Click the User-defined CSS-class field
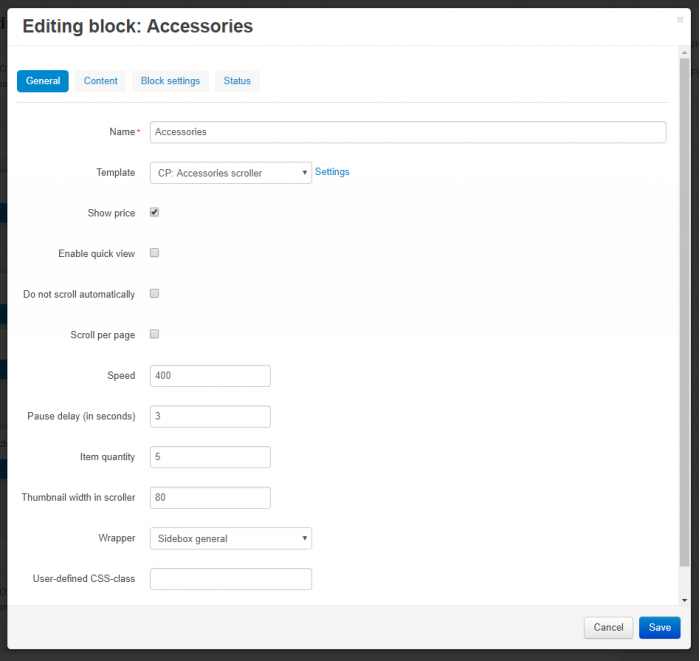This screenshot has height=661, width=700. click(x=231, y=579)
